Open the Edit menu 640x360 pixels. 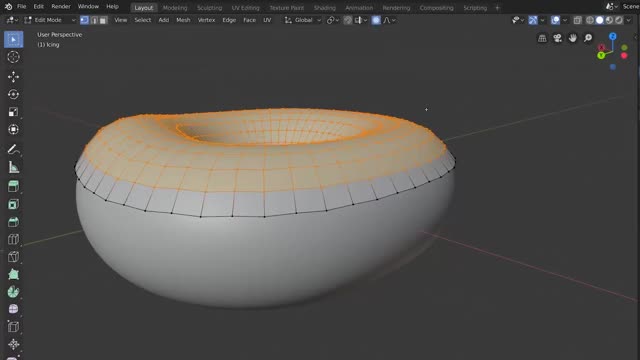click(38, 7)
